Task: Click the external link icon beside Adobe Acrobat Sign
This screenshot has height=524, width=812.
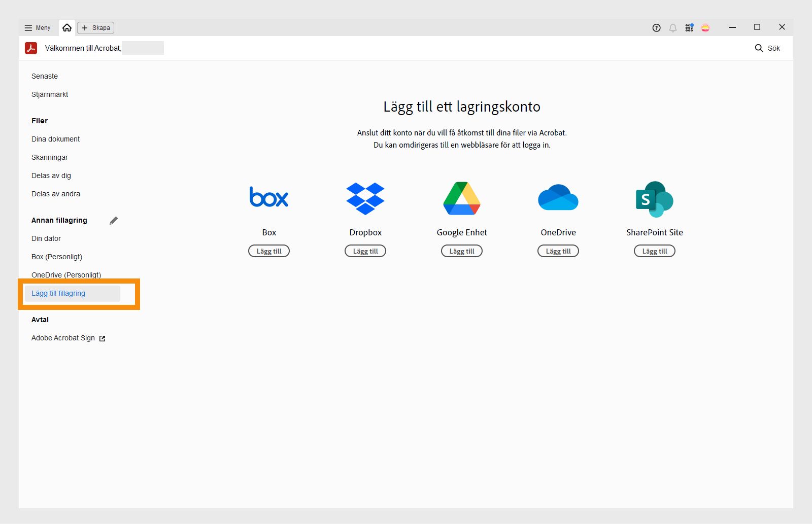Action: (x=103, y=338)
